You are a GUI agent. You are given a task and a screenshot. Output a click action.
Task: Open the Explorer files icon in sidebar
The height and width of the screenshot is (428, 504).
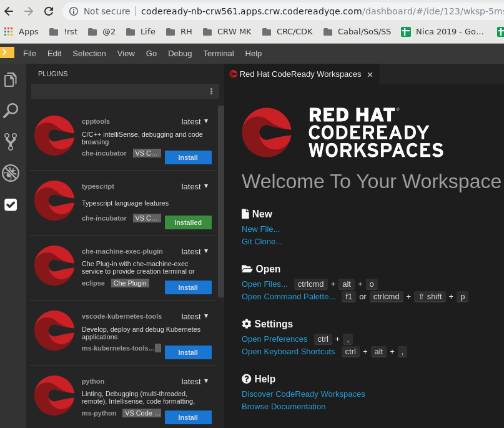[10, 79]
